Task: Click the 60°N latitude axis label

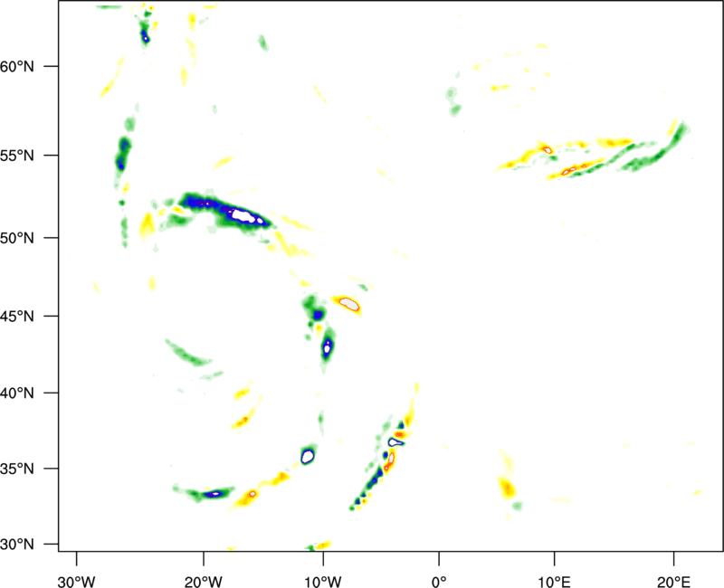Action: (17, 66)
